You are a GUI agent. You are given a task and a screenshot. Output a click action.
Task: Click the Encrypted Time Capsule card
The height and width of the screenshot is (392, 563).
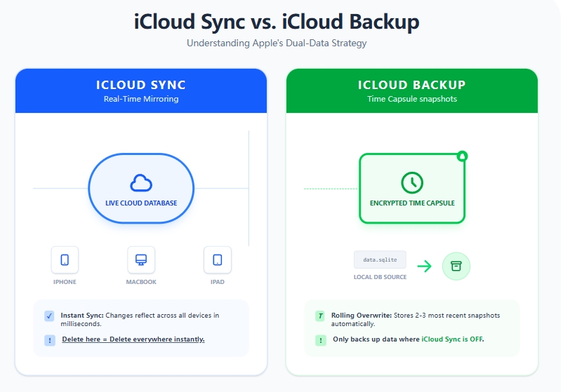pyautogui.click(x=412, y=189)
